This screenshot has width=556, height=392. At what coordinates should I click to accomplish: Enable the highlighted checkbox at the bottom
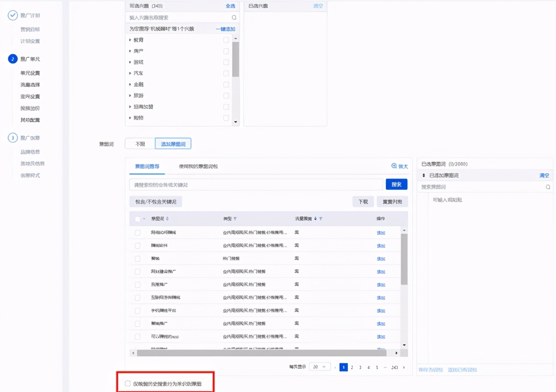tap(127, 383)
